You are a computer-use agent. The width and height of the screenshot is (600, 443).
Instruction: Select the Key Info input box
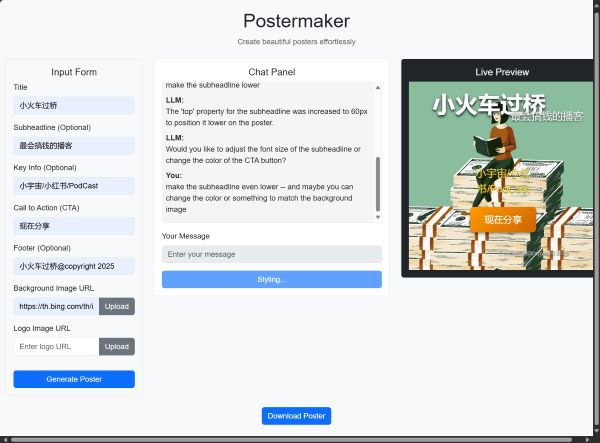coord(74,186)
